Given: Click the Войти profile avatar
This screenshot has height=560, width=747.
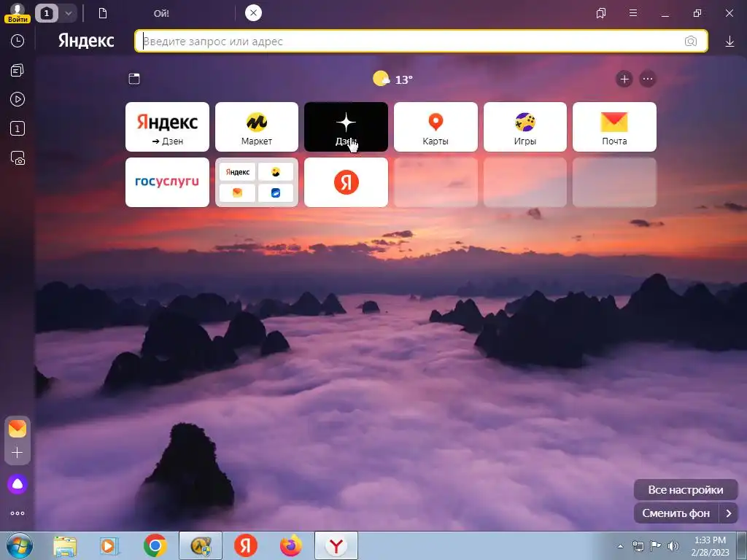Looking at the screenshot, I should coord(18,13).
